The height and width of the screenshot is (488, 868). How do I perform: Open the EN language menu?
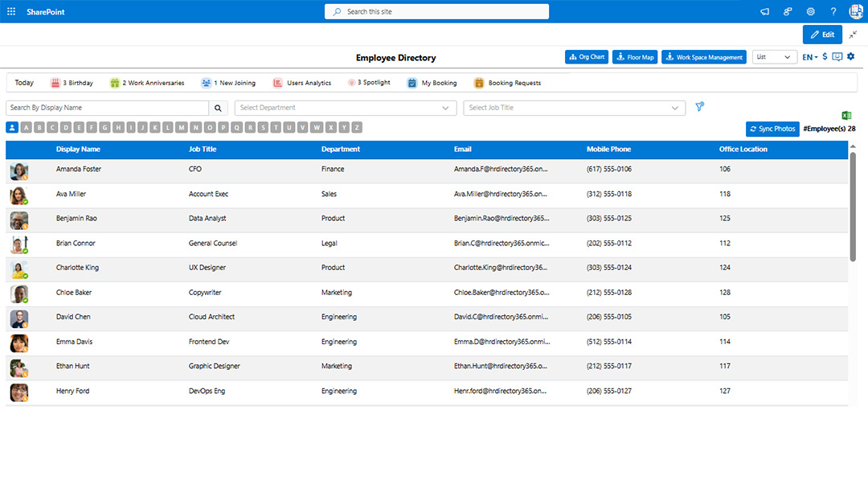coord(809,57)
